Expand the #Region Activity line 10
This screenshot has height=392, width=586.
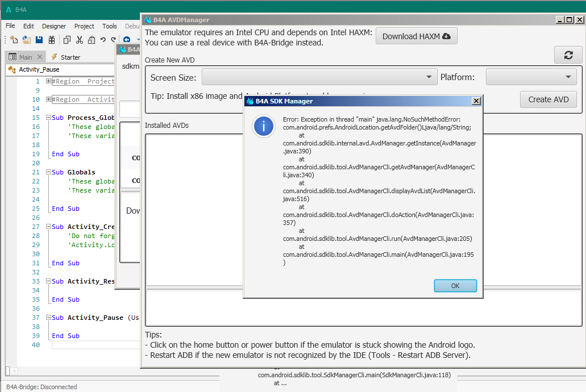[48, 99]
